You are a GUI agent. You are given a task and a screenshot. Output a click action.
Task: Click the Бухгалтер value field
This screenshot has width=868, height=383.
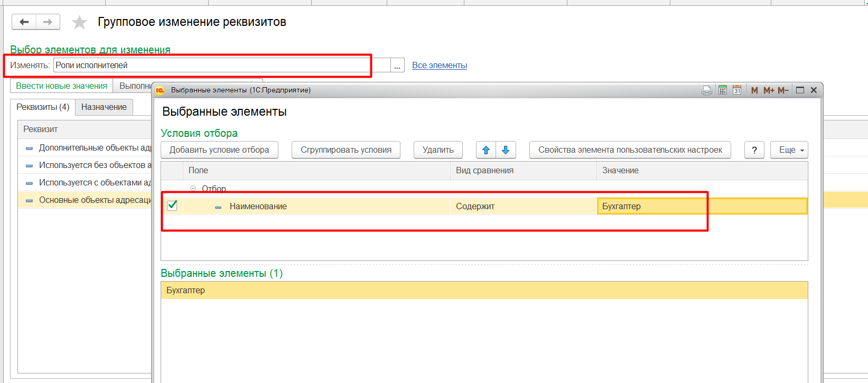click(702, 206)
